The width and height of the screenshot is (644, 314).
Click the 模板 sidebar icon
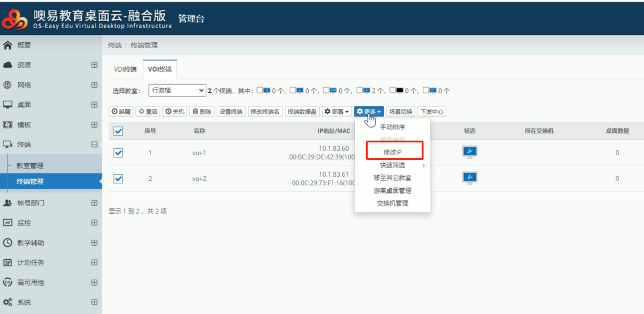pyautogui.click(x=7, y=125)
